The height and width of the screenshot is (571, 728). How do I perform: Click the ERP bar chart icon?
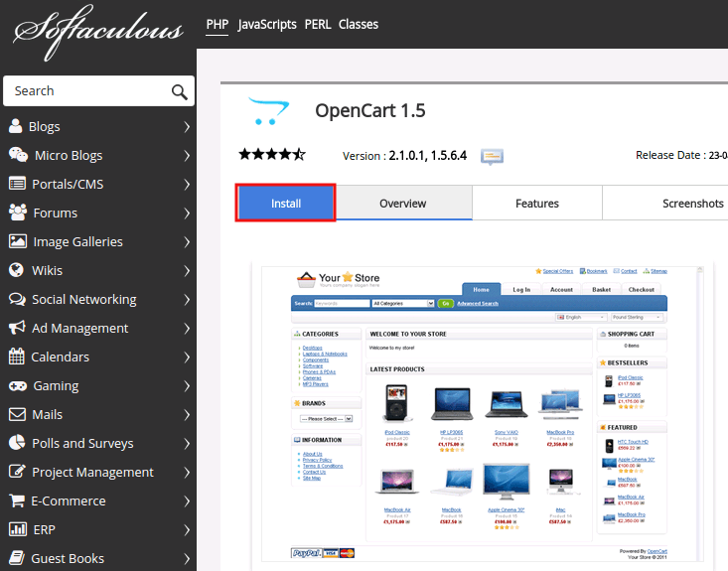coord(18,529)
